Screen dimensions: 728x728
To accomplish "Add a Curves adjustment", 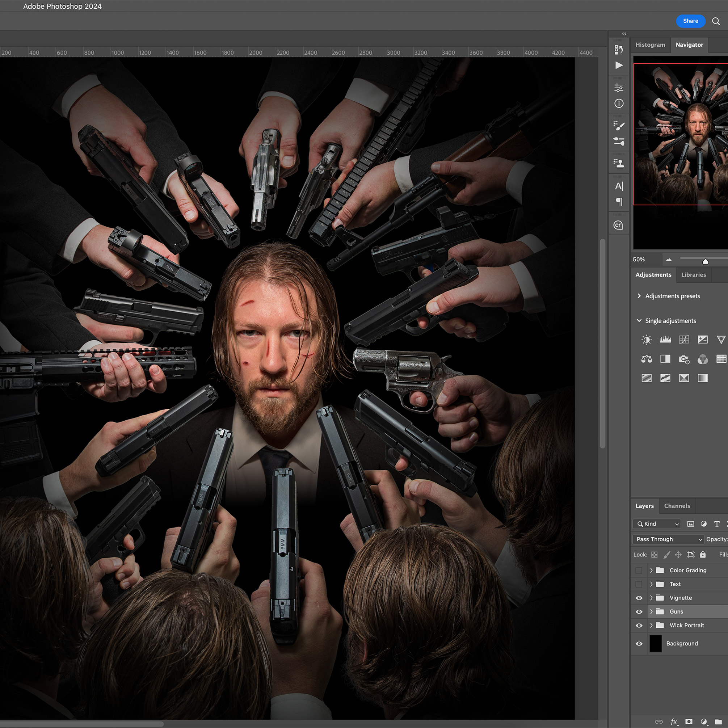I will (x=684, y=340).
